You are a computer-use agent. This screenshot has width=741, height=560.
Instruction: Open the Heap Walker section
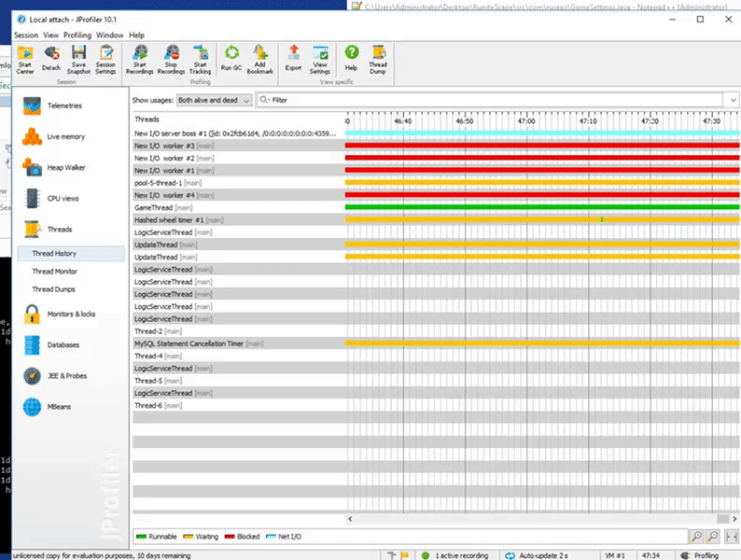point(53,168)
